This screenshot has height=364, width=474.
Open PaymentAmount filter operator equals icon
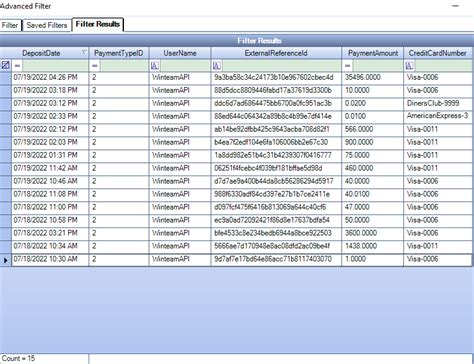pos(347,65)
